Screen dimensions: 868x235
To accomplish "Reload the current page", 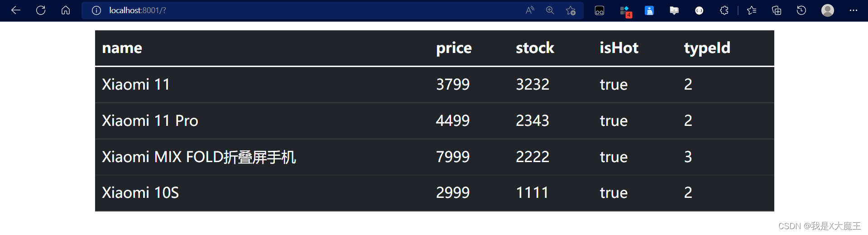I will pyautogui.click(x=41, y=10).
